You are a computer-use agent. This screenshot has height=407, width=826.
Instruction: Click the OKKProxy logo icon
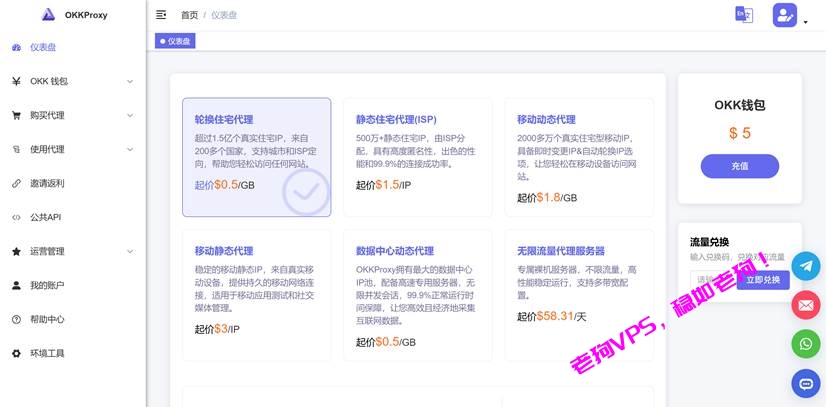click(x=48, y=15)
